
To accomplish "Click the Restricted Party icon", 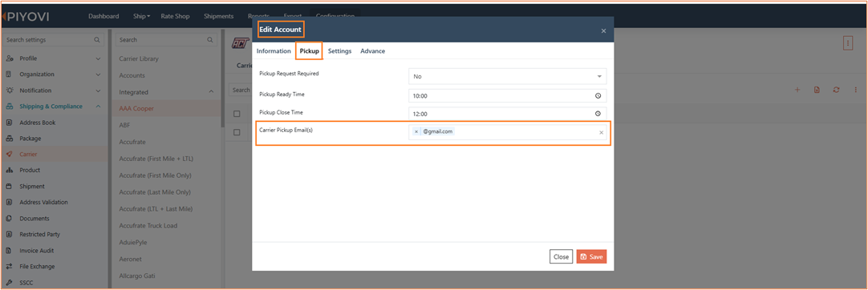I will coord(10,235).
